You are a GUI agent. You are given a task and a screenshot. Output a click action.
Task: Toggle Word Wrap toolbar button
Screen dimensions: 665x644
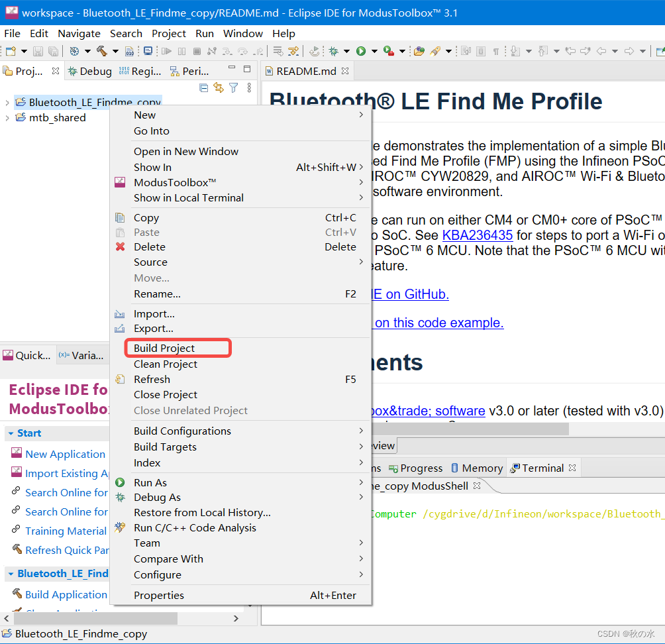[x=466, y=51]
